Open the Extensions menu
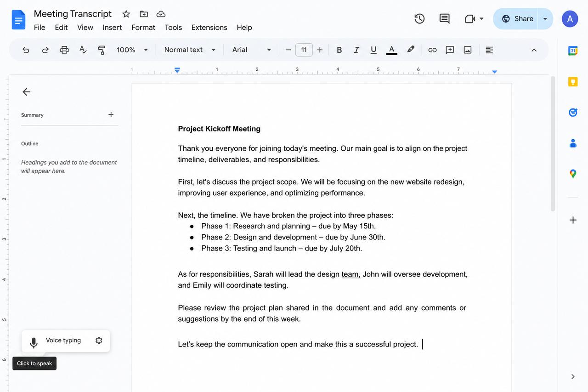 click(209, 28)
